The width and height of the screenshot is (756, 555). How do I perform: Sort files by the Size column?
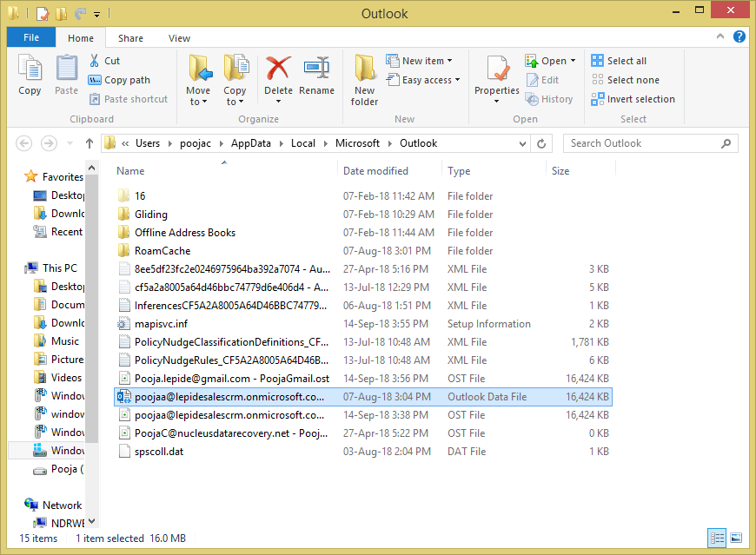[x=560, y=171]
